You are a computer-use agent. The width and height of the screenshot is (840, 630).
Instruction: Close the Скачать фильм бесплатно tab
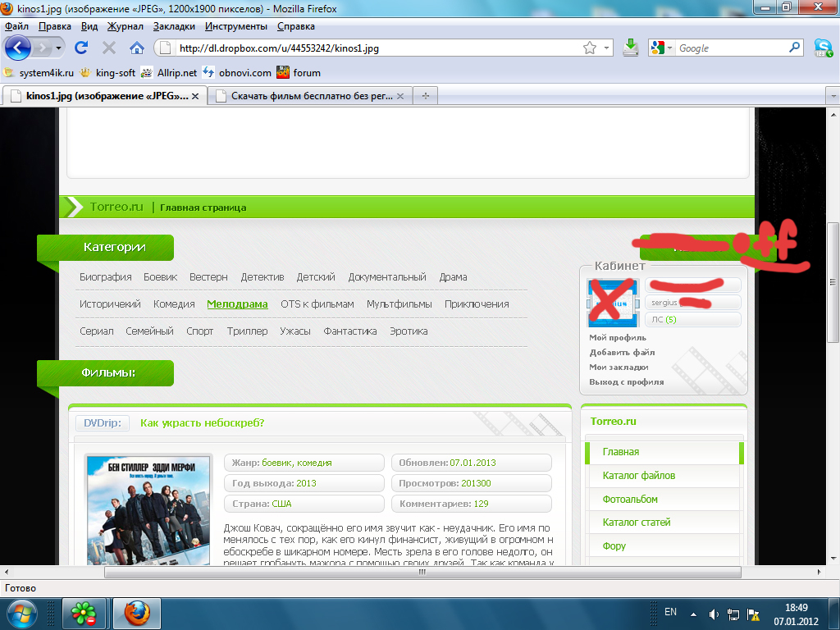[400, 96]
